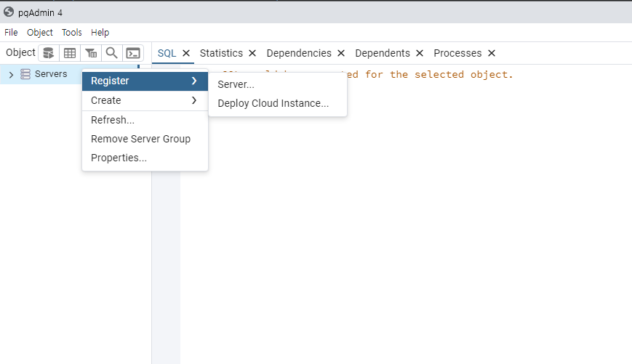The width and height of the screenshot is (632, 364).
Task: Click the 'selected object.' message text
Action: [463, 75]
